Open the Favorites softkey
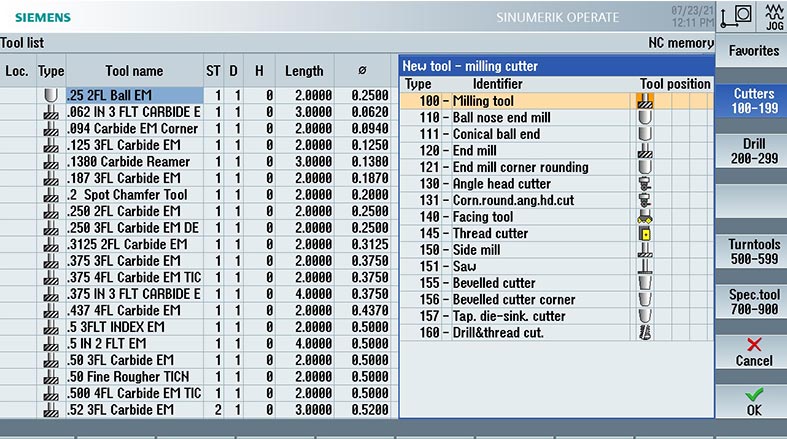787x439 pixels. tap(753, 51)
